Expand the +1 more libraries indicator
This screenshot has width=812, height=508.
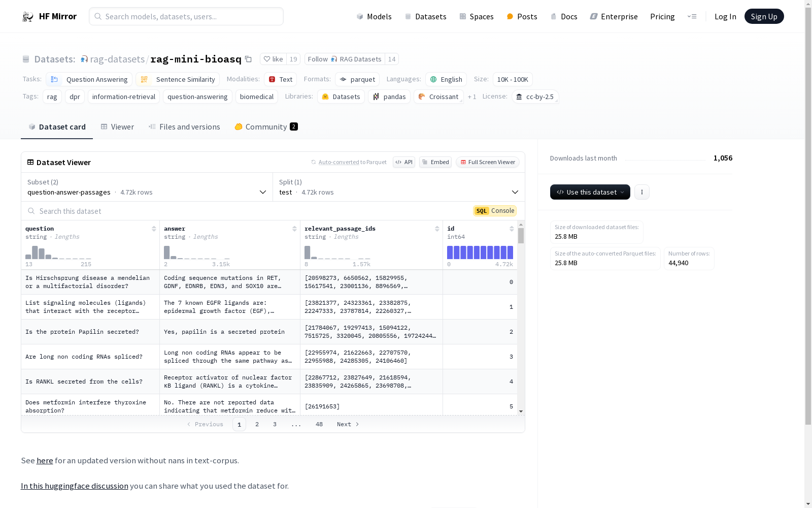click(x=472, y=97)
